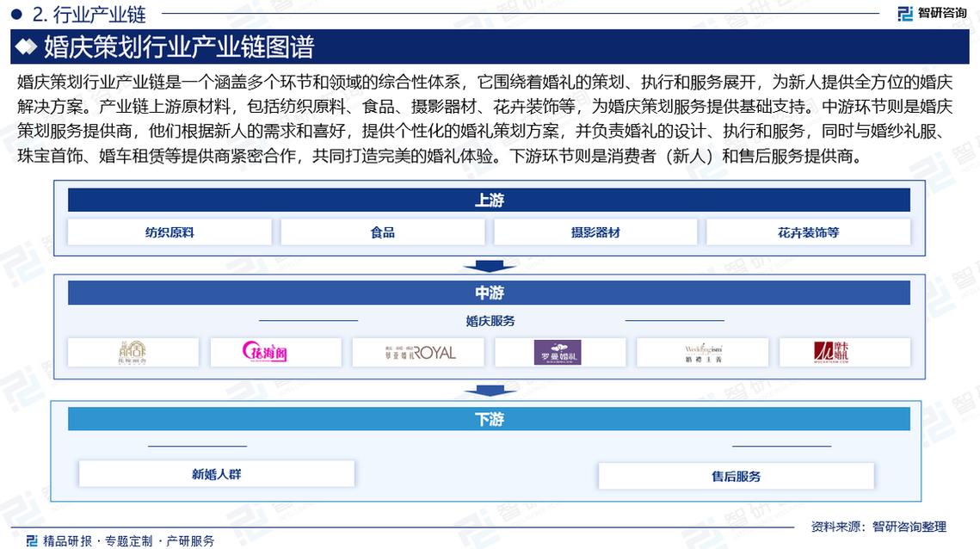Click the 新婚人群 box

point(216,474)
